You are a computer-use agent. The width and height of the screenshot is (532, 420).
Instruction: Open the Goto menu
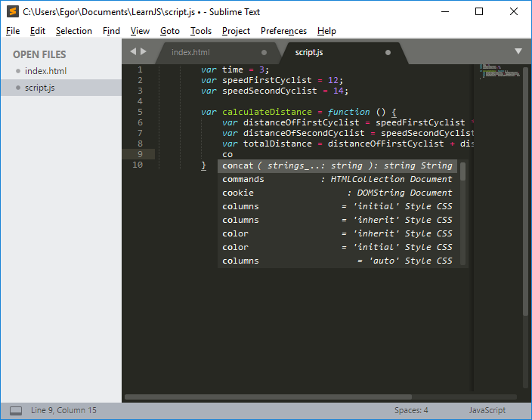170,31
